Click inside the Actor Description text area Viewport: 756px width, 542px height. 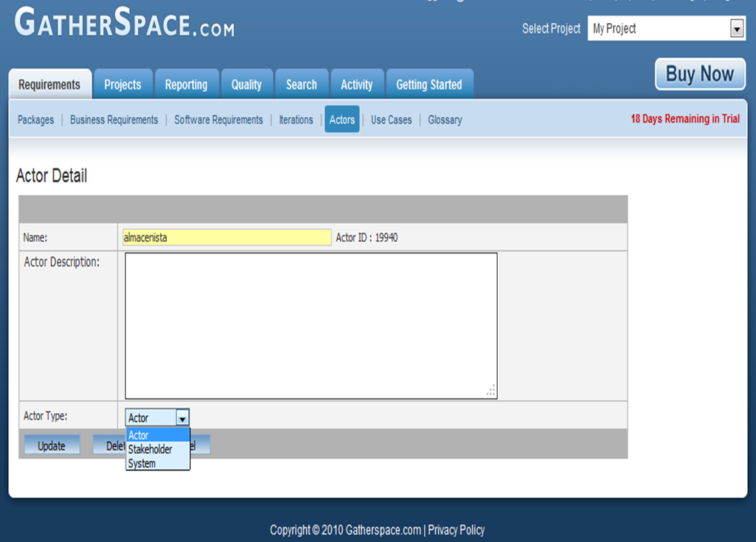310,325
